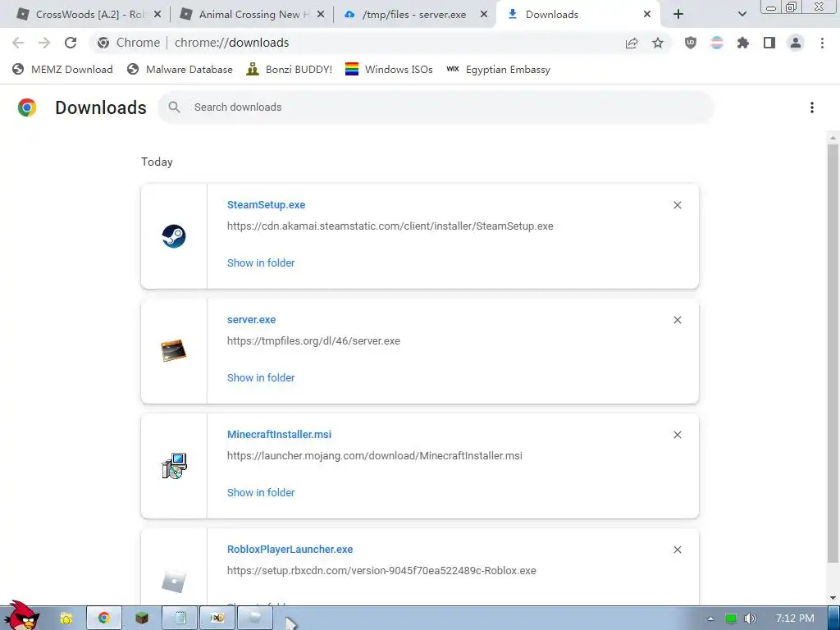Open the Bonzi BUDDY! bookmark
The height and width of the screenshot is (630, 840).
click(290, 69)
